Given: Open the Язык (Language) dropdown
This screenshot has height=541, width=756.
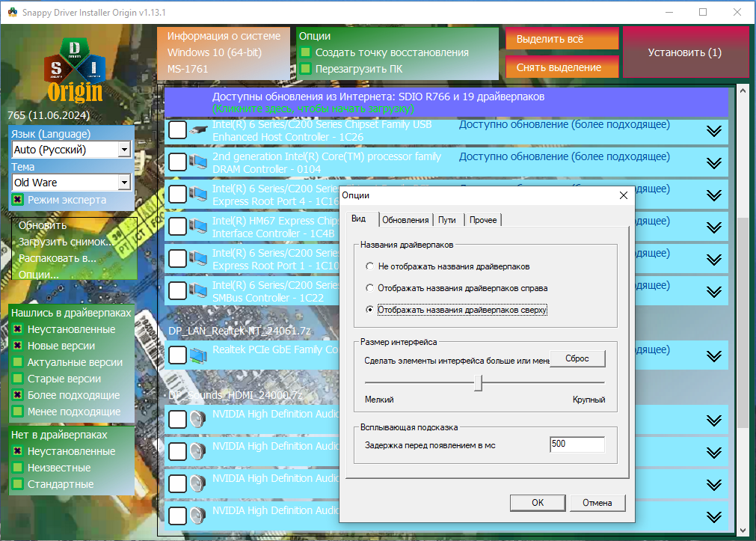Looking at the screenshot, I should (124, 150).
